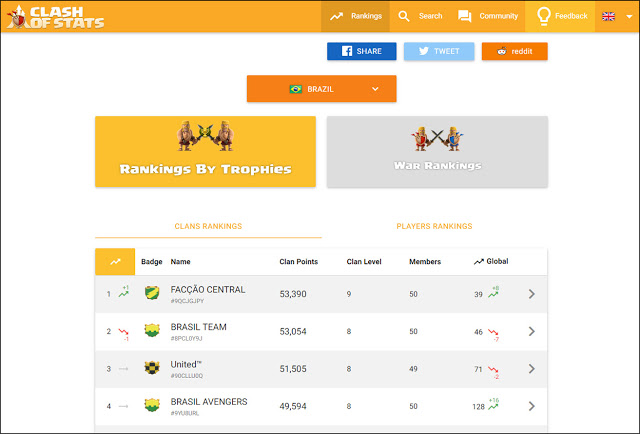Viewport: 640px width, 434px height.
Task: Open the Brazil country dropdown
Action: (322, 89)
